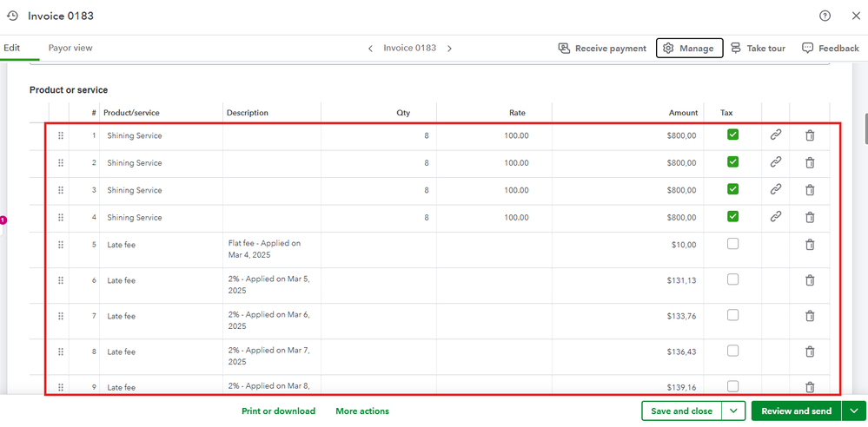Grab drag handle of row 2
Screen dimensions: 868x427
click(61, 162)
